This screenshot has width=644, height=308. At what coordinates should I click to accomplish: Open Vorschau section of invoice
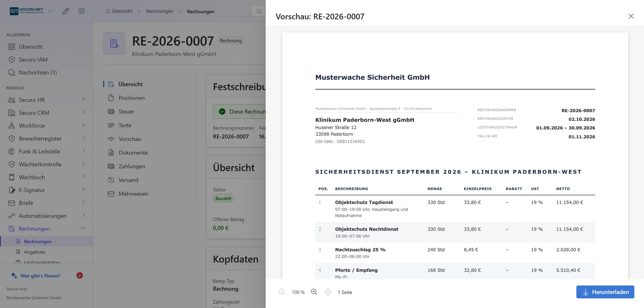pos(130,139)
